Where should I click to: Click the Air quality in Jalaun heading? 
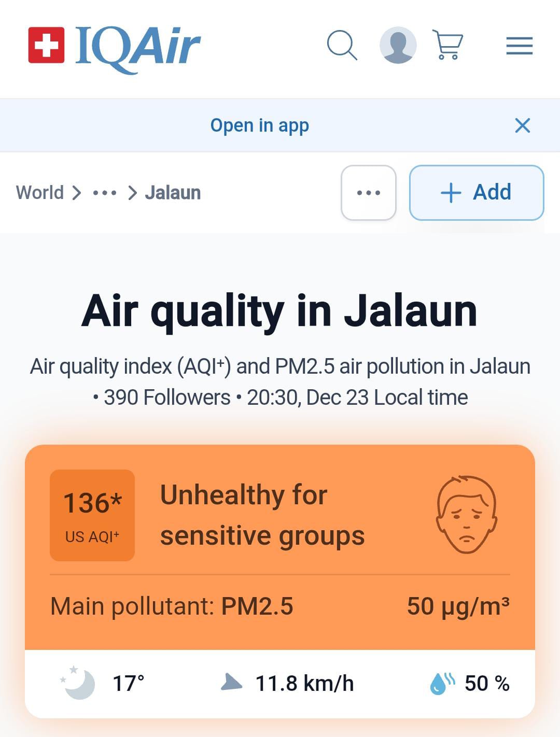(279, 311)
